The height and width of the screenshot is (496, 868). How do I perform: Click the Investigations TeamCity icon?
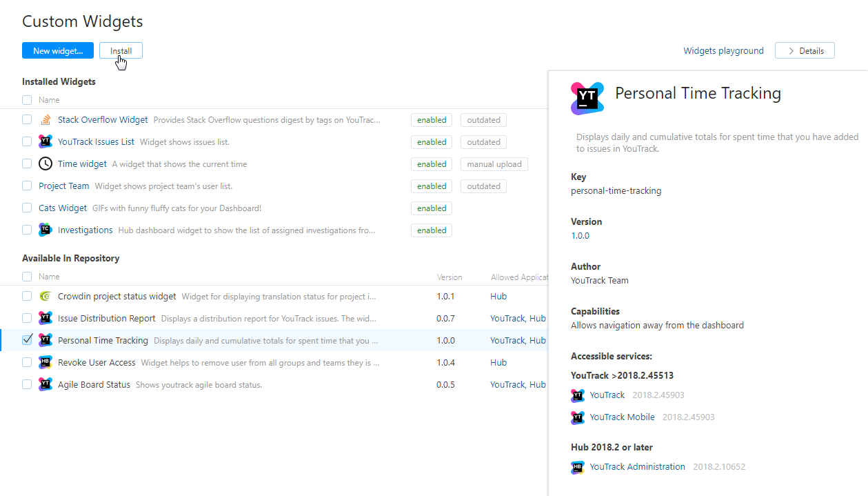click(46, 230)
